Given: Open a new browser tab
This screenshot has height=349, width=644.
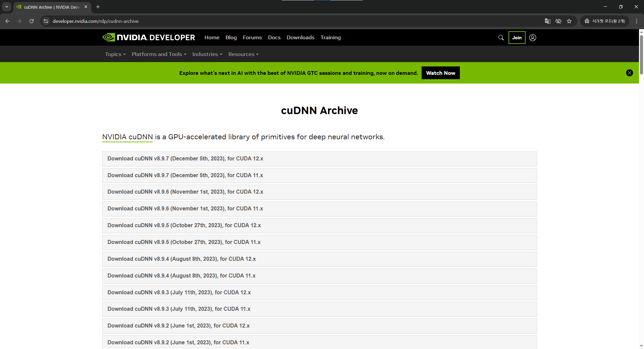Looking at the screenshot, I should (x=98, y=7).
